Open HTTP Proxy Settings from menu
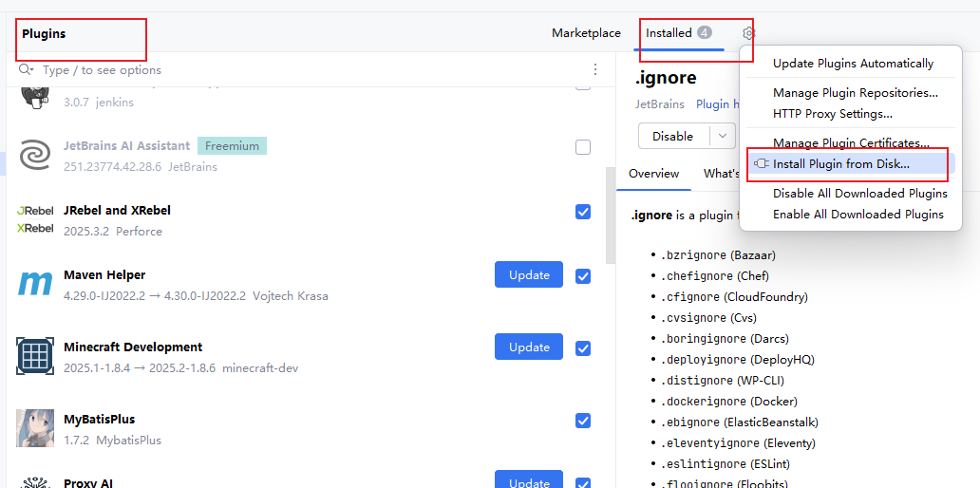Screen dimensions: 980x488 (x=832, y=114)
